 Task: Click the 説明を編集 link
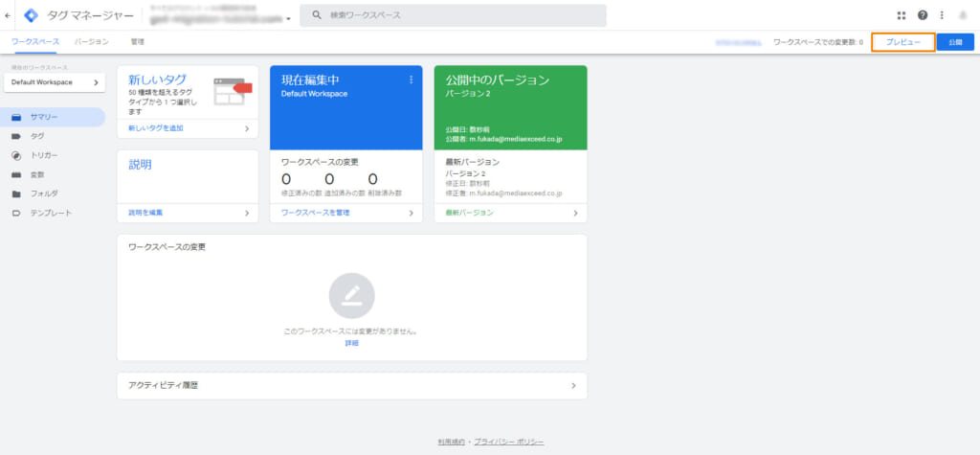pos(145,213)
